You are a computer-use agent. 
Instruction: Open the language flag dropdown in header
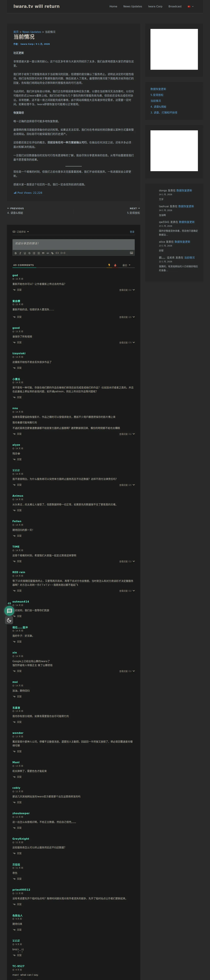click(x=191, y=7)
